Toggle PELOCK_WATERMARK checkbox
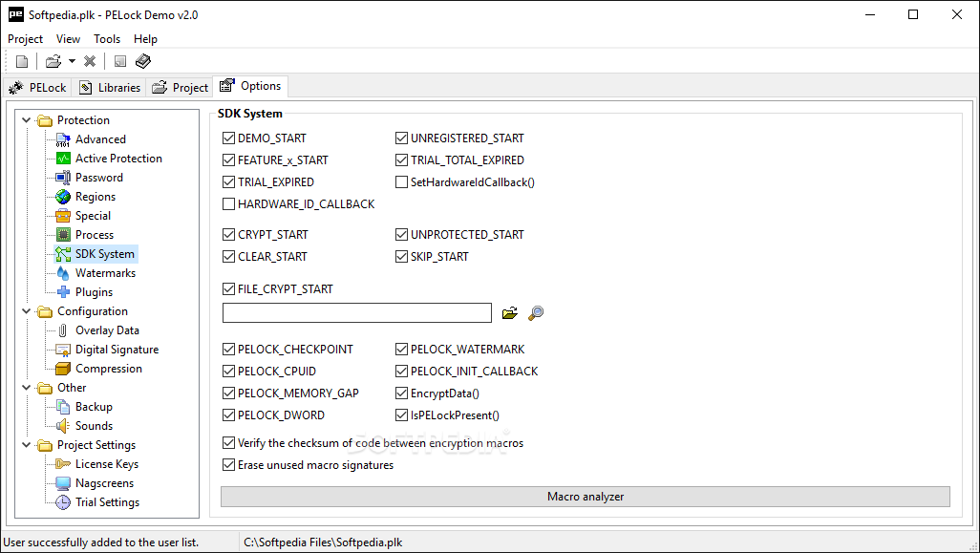This screenshot has width=980, height=553. point(402,350)
